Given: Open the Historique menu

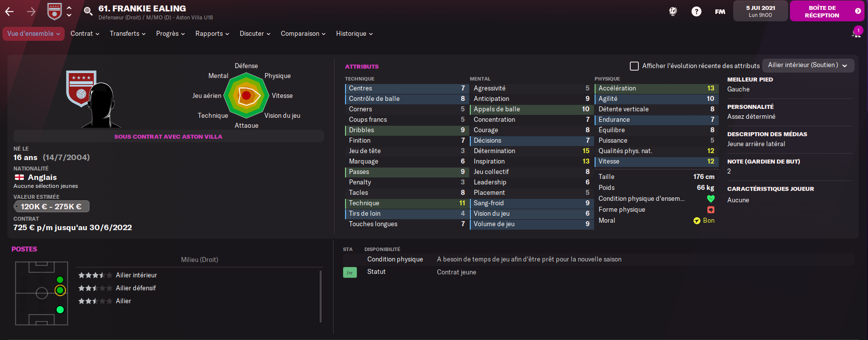Looking at the screenshot, I should (354, 34).
